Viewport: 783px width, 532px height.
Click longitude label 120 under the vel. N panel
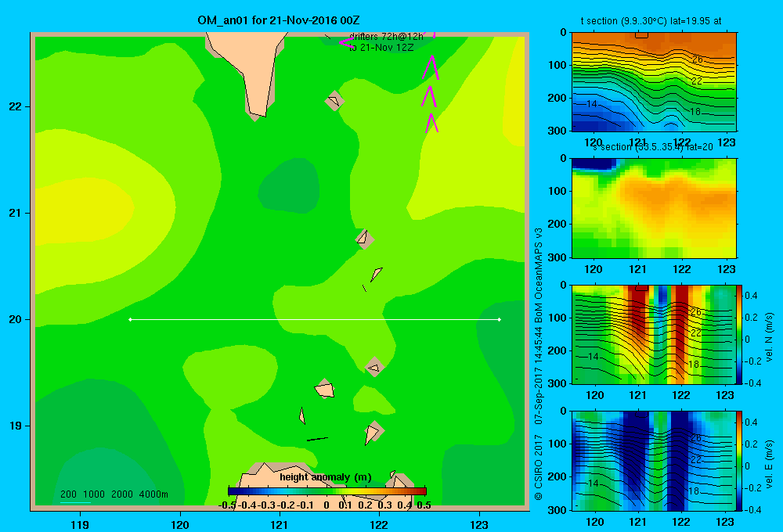coord(595,395)
